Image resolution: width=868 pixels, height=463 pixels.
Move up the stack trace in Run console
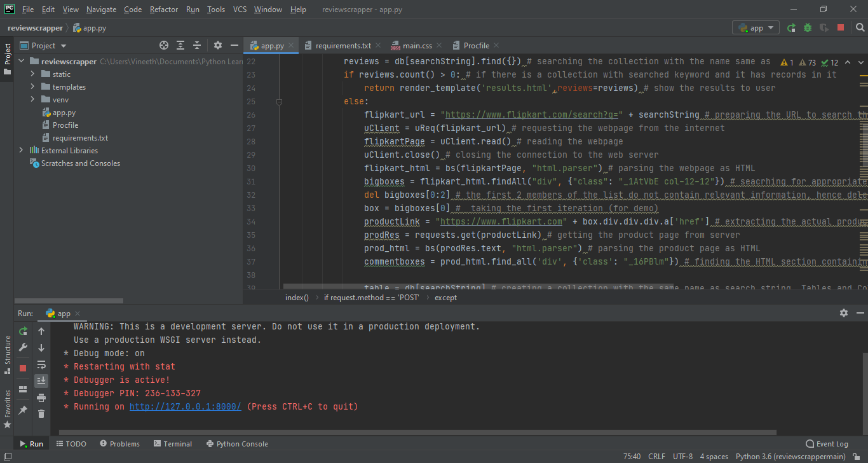click(41, 331)
